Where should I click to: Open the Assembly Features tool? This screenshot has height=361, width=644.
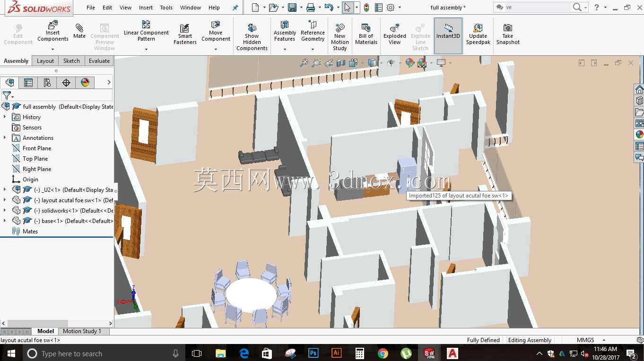(x=285, y=31)
